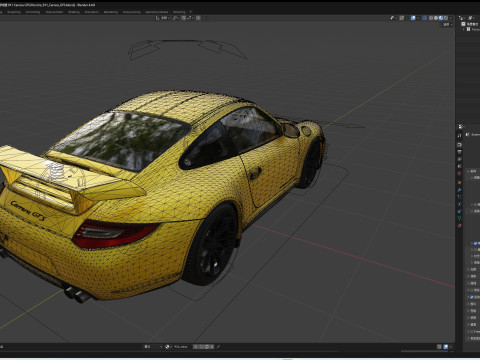Open the Object Data properties tab

click(460, 218)
